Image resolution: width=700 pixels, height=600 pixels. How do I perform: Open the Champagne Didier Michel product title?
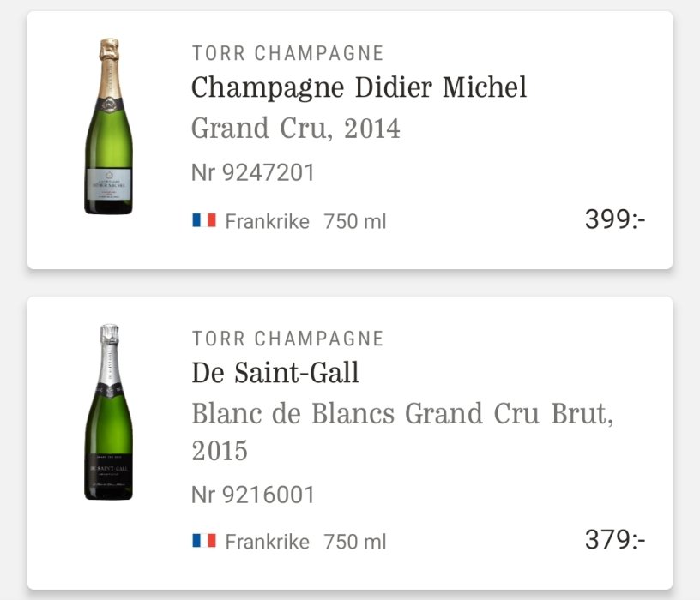[x=359, y=87]
